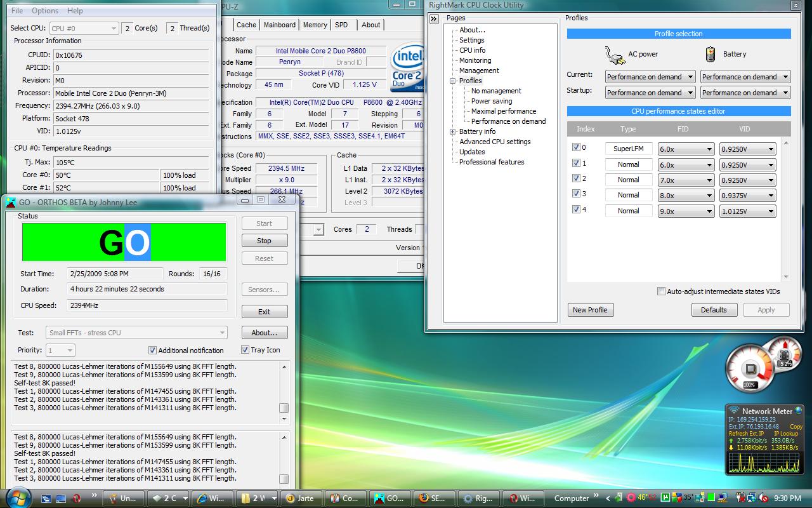
Task: Click the pink gear tray icon
Action: coord(631,498)
